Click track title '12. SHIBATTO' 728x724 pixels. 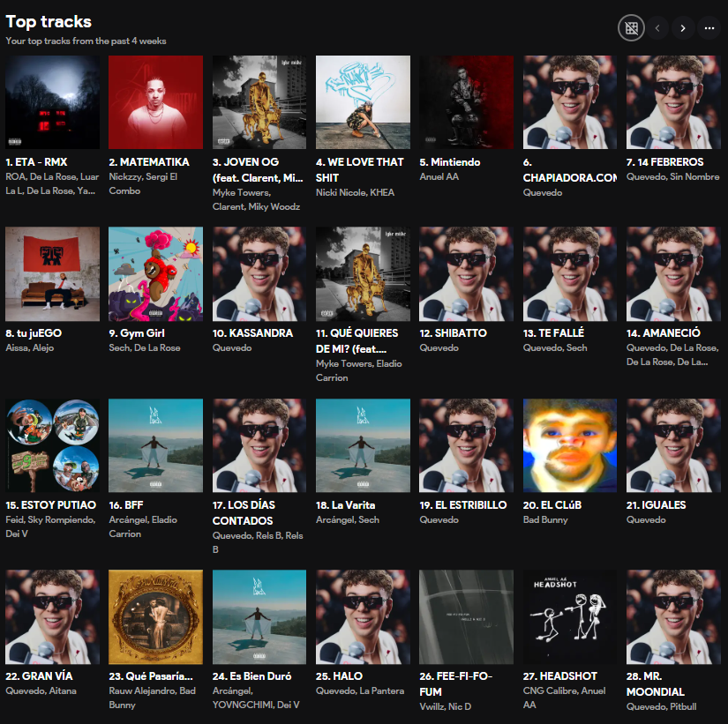(x=454, y=333)
